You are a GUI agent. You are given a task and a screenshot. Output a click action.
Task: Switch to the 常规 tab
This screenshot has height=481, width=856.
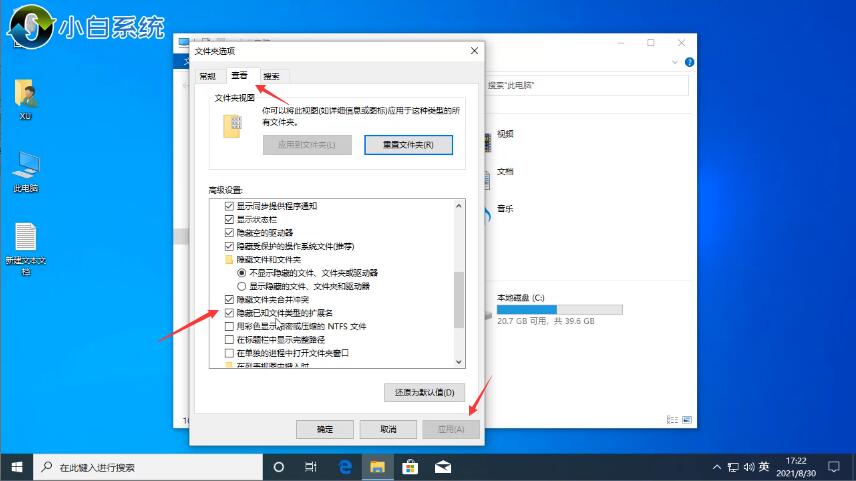208,76
